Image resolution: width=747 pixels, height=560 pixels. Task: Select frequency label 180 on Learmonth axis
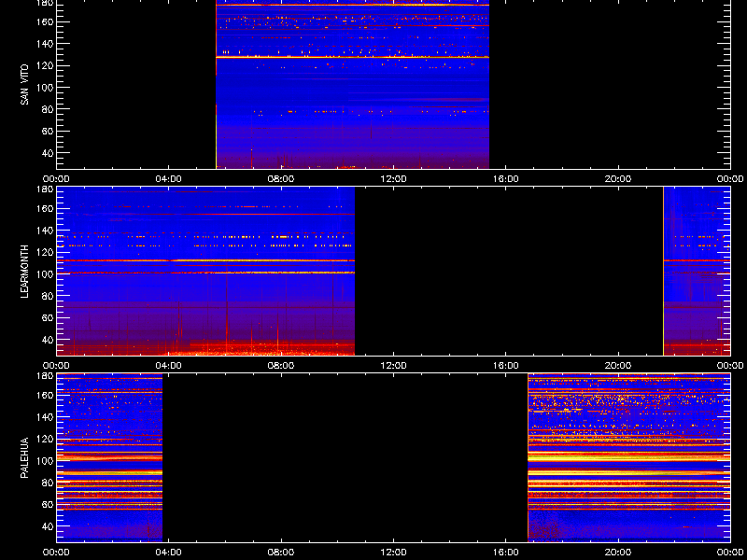(46, 189)
